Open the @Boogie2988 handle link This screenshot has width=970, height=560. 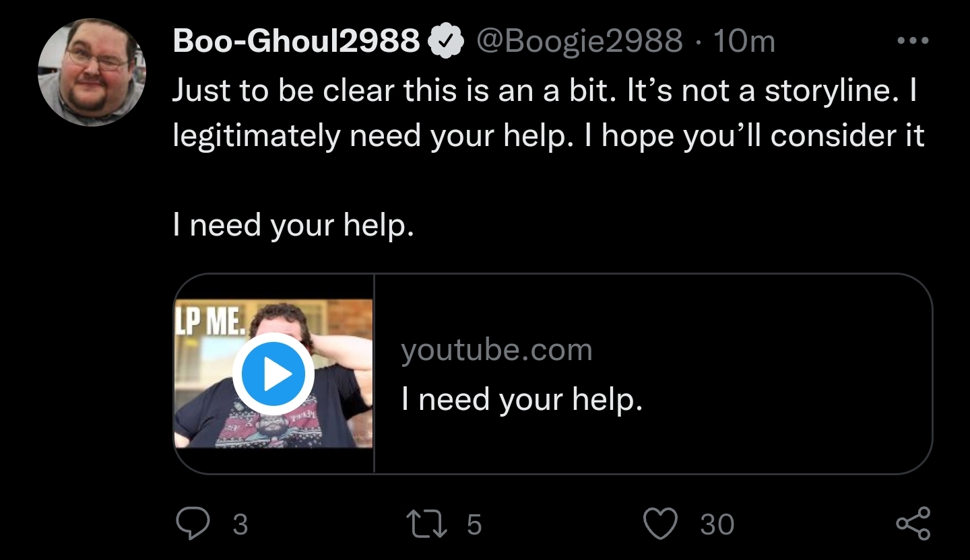(579, 42)
